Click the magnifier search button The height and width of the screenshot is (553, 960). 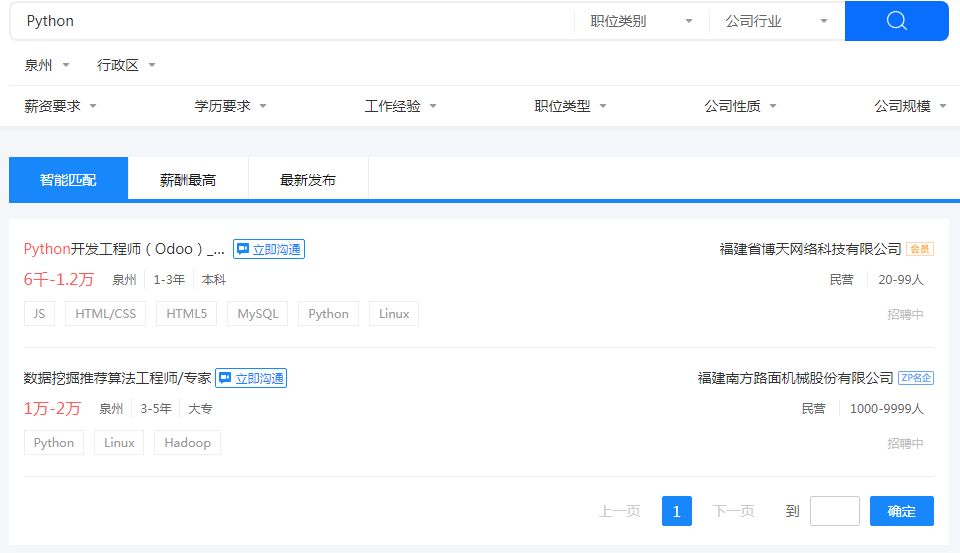pyautogui.click(x=896, y=21)
